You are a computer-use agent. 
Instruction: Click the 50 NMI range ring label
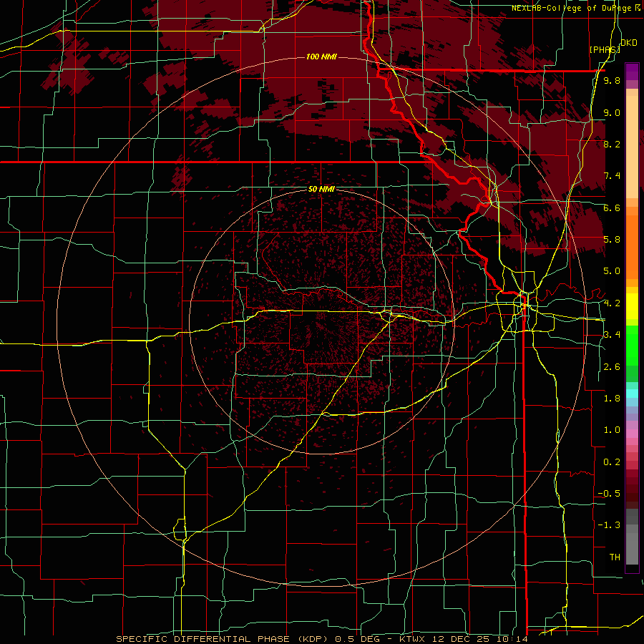321,189
